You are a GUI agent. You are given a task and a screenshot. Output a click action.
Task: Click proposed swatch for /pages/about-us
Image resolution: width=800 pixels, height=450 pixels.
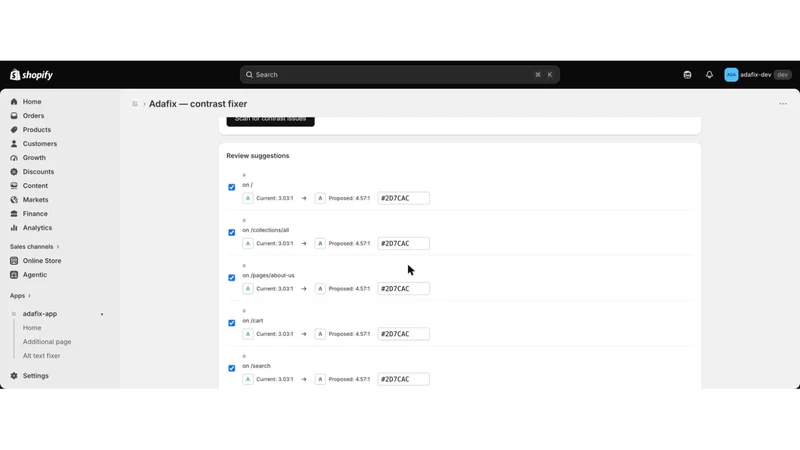[x=320, y=289]
